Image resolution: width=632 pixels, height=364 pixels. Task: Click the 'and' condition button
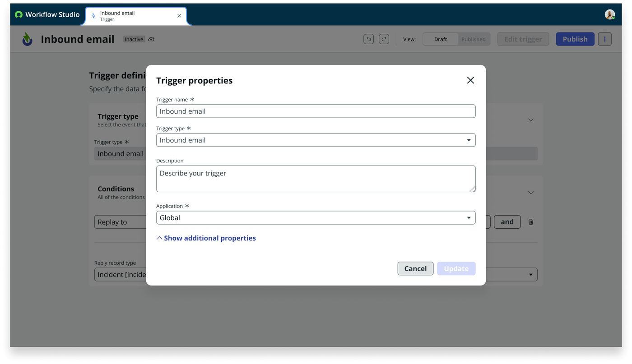[x=507, y=222]
